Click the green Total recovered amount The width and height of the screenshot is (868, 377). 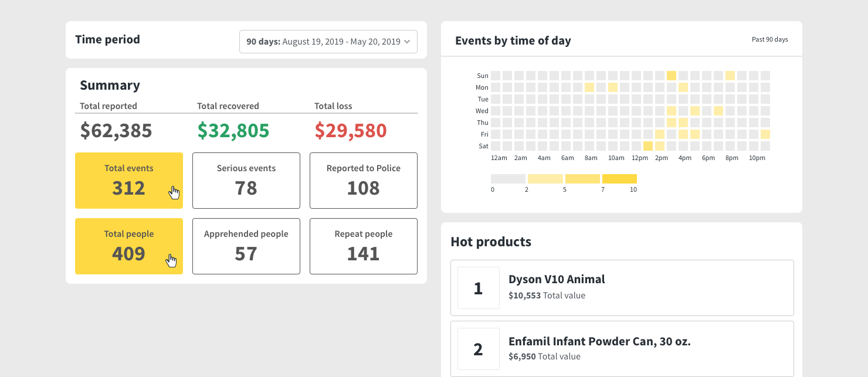[x=233, y=131]
